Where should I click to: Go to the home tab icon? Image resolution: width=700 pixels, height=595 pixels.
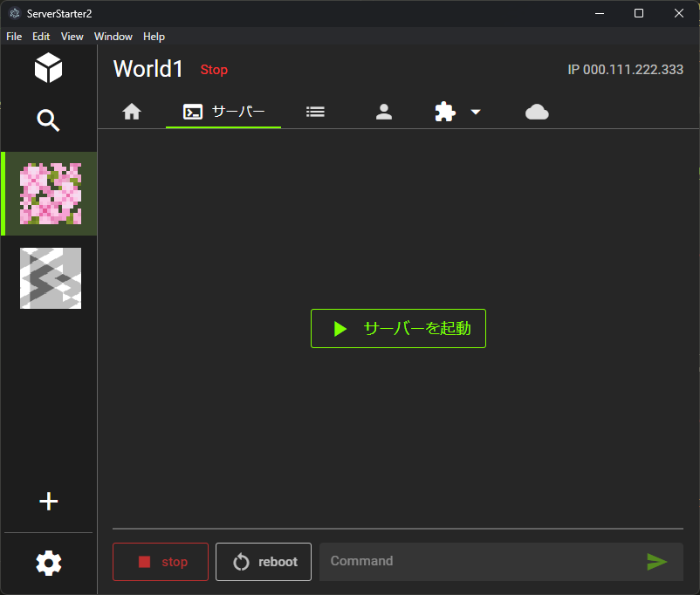(132, 112)
